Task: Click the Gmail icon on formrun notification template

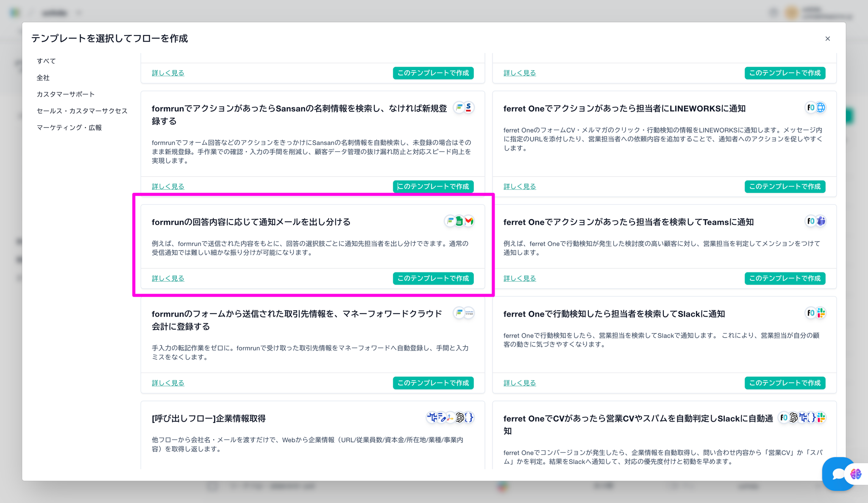Action: (469, 221)
